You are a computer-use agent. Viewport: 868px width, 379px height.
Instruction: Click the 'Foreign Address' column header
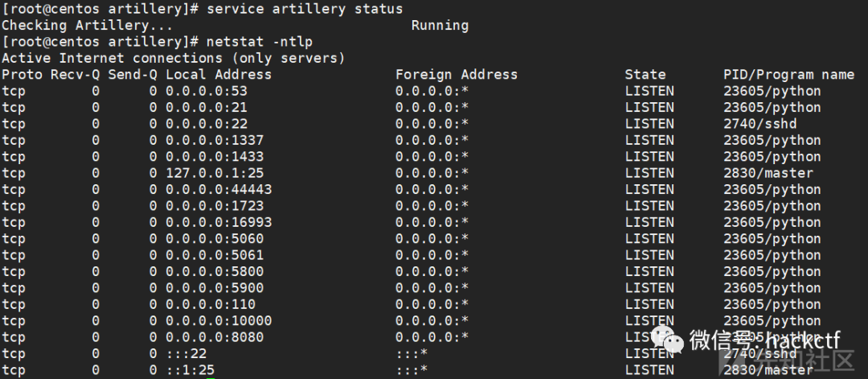pyautogui.click(x=457, y=74)
